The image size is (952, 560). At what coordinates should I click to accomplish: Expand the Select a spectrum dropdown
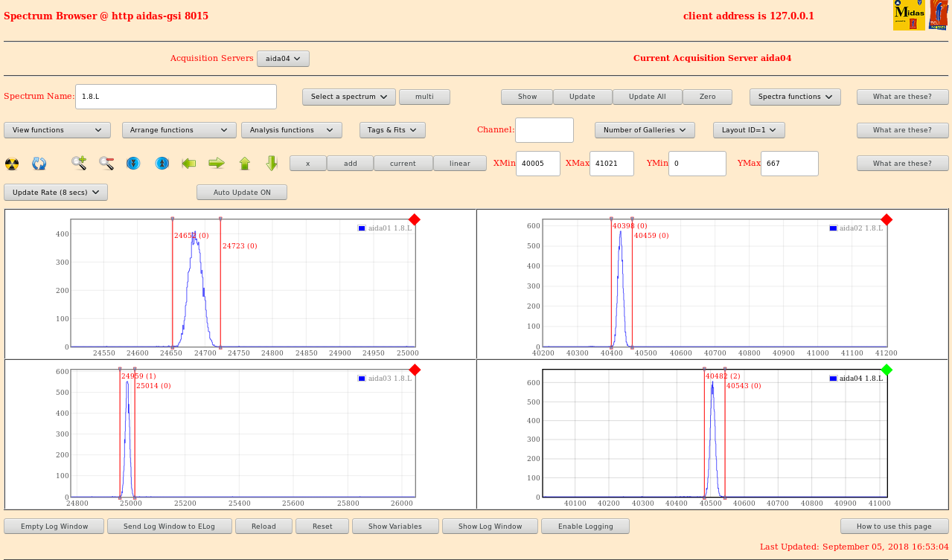(348, 97)
